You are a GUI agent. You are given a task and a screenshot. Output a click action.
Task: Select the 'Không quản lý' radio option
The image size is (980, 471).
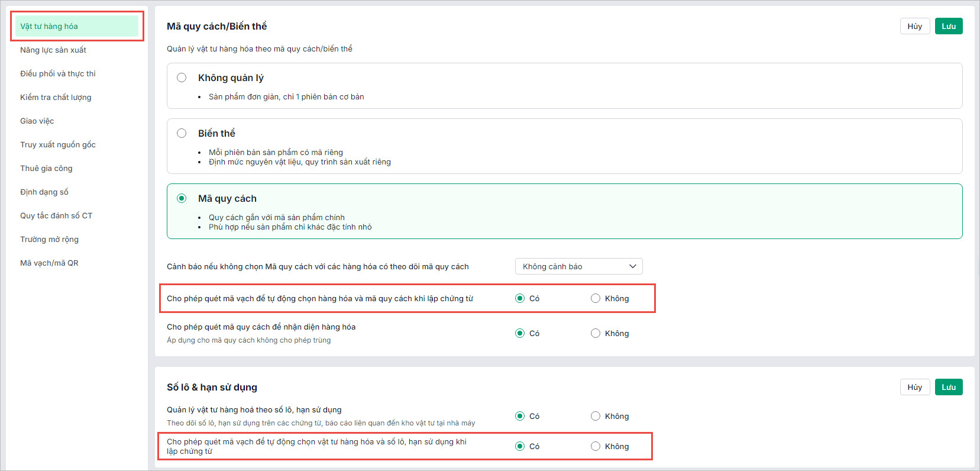pos(182,78)
